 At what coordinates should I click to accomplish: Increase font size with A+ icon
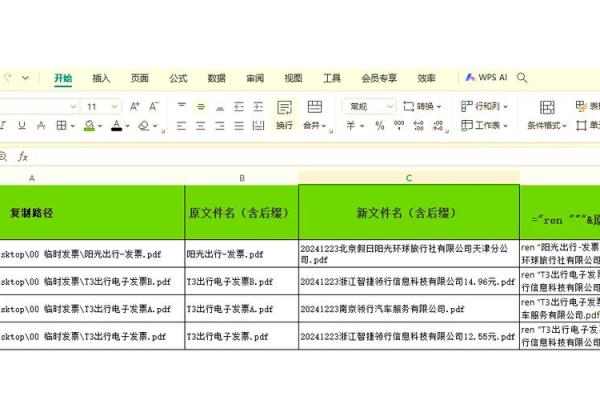pyautogui.click(x=135, y=106)
